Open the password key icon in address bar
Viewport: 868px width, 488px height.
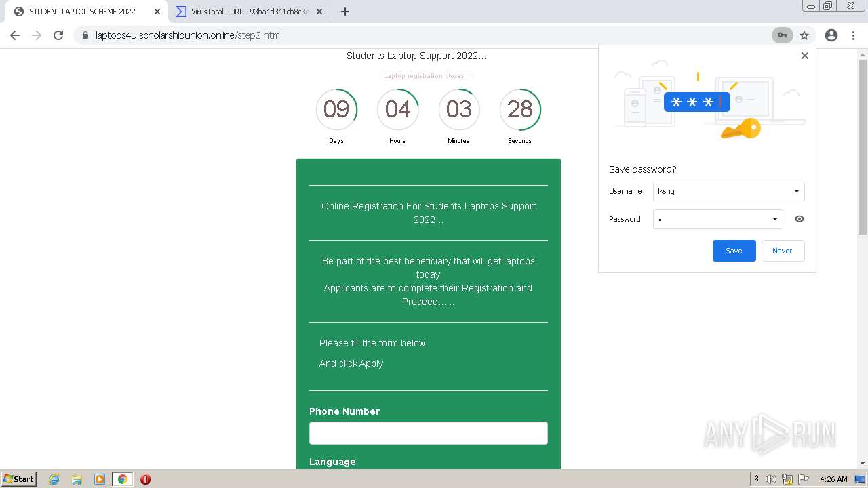(782, 35)
